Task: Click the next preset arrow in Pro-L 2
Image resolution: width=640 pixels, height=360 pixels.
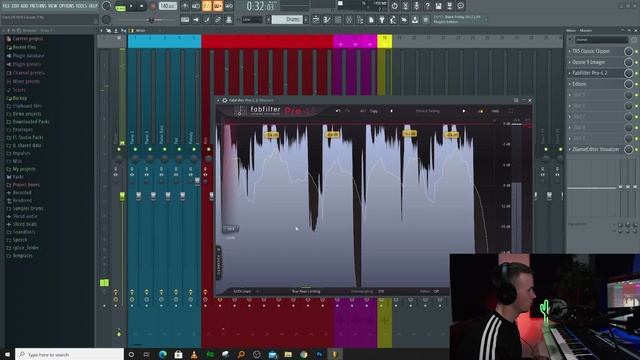Action: [464, 111]
